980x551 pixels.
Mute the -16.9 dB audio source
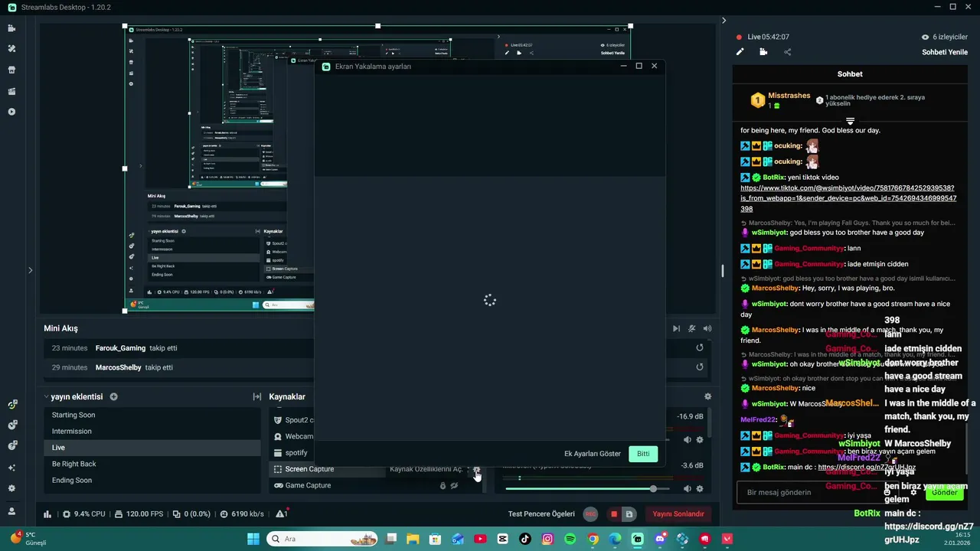point(687,439)
